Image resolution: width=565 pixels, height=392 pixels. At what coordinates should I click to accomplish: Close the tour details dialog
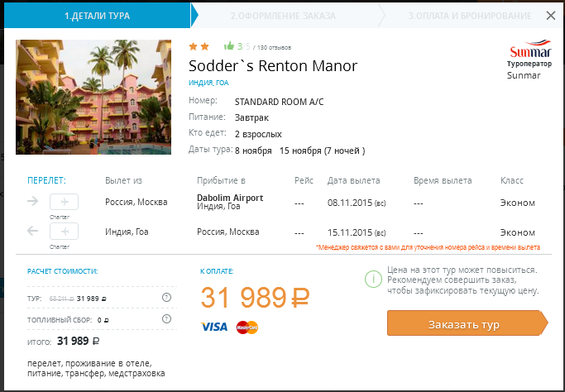pyautogui.click(x=551, y=15)
